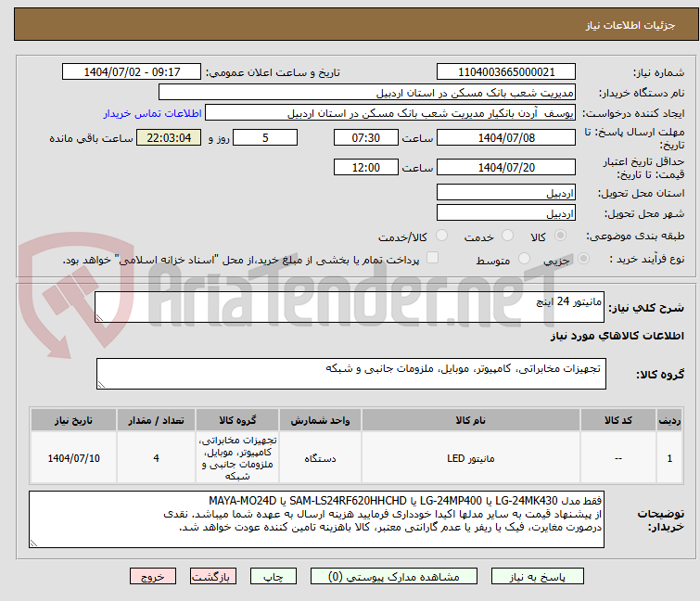Image resolution: width=700 pixels, height=601 pixels.
Task: Click the need number field 1104003665000021
Action: pyautogui.click(x=506, y=72)
